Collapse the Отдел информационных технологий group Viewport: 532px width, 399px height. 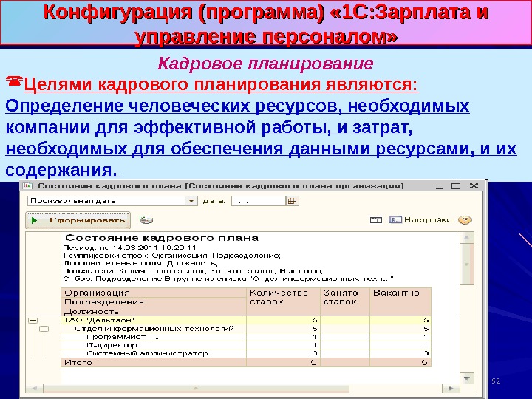[44, 329]
